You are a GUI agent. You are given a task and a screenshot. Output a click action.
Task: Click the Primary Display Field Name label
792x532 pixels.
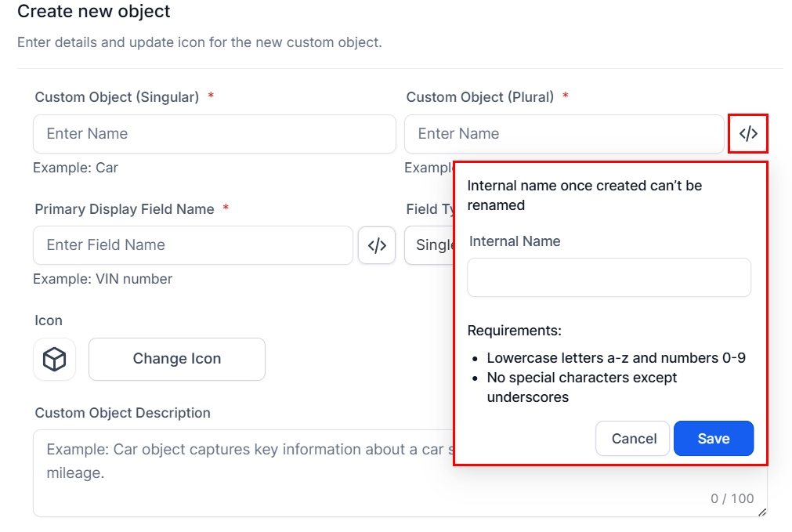[x=124, y=209]
